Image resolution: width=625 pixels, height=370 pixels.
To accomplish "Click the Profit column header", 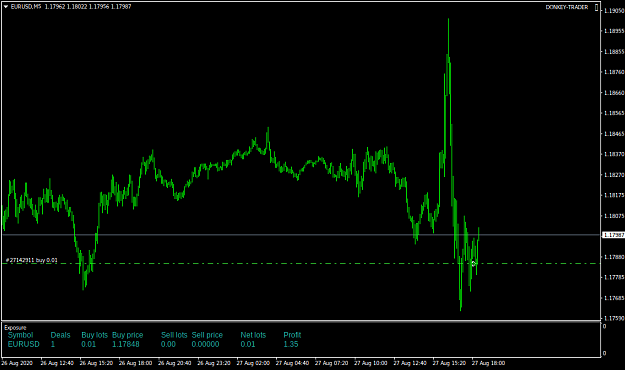I will click(292, 335).
